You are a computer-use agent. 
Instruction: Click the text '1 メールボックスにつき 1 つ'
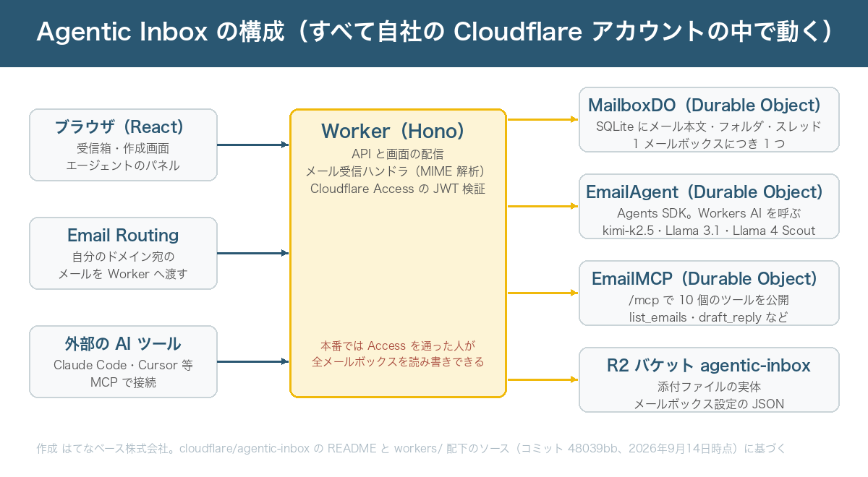point(709,144)
